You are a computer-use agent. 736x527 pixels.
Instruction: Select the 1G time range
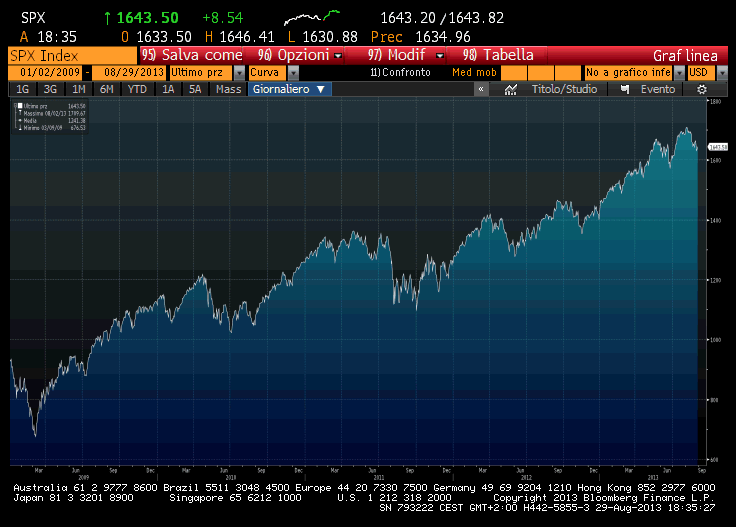[x=22, y=89]
